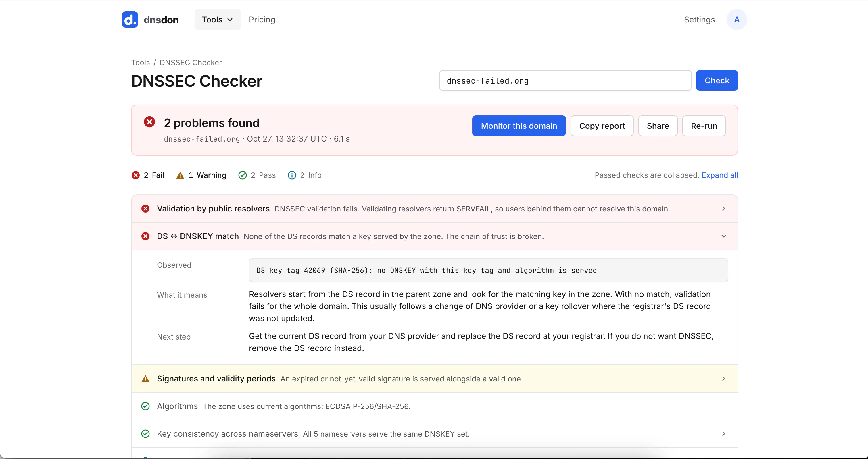
Task: Click the red error icon beside '2 problems found'
Action: pyautogui.click(x=149, y=122)
